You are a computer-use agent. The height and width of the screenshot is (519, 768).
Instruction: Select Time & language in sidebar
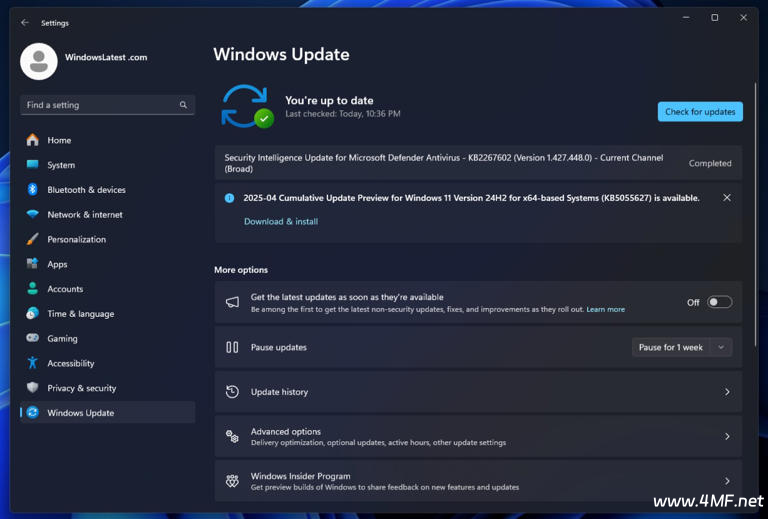[x=80, y=314]
